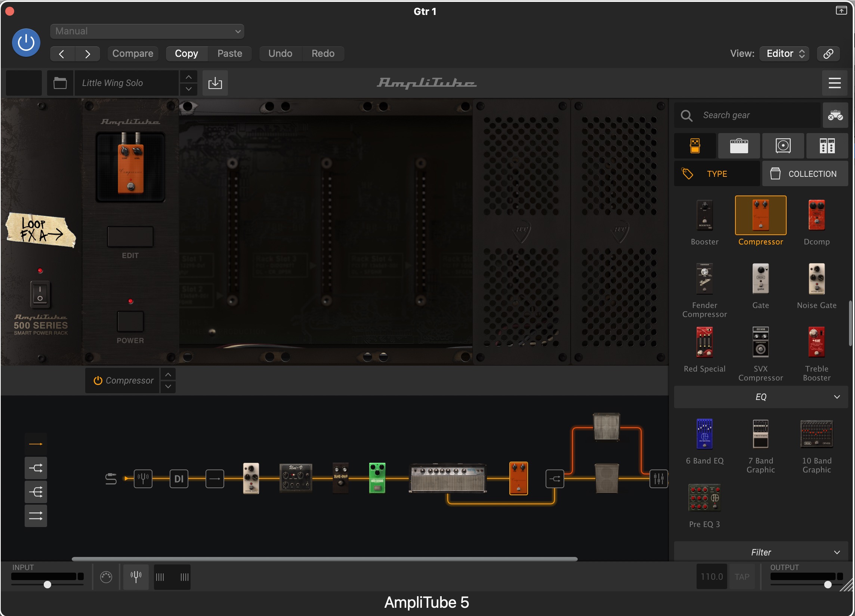Step preset down with the arrow

pyautogui.click(x=188, y=89)
